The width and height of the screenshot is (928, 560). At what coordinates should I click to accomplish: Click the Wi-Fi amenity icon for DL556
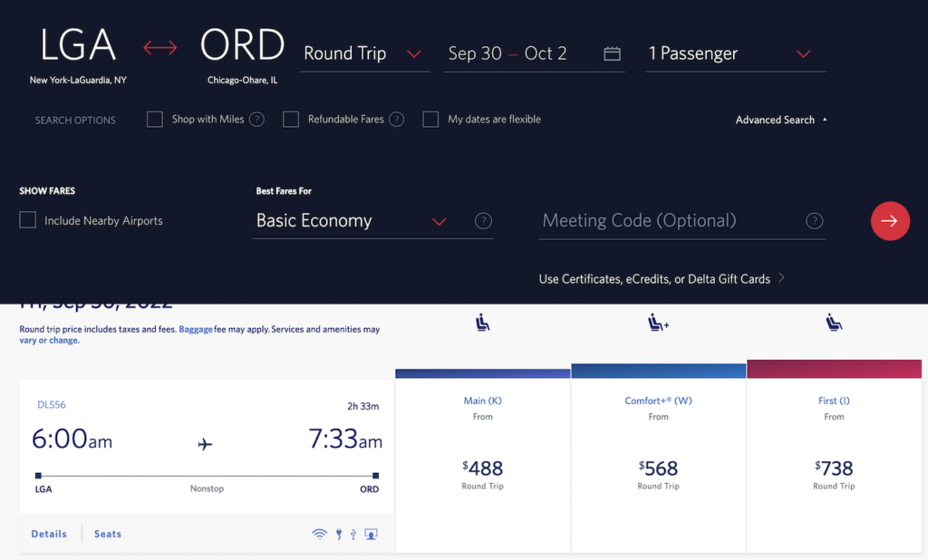pyautogui.click(x=320, y=534)
